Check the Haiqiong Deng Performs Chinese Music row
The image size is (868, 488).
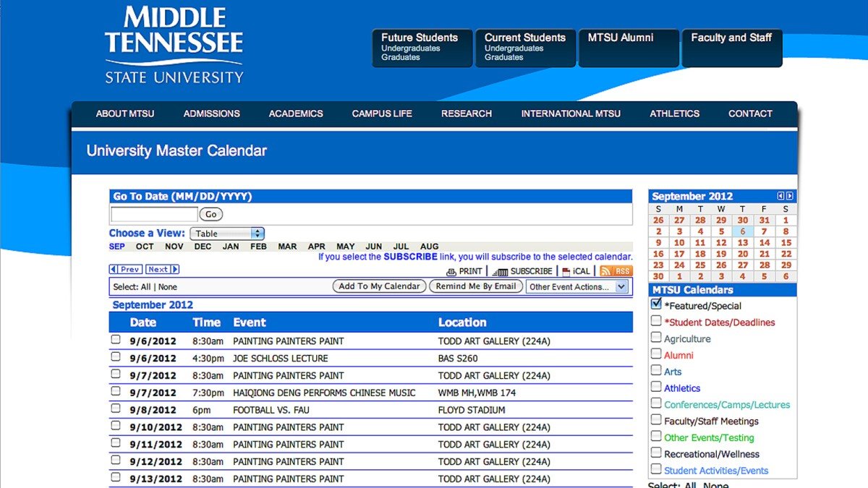pyautogui.click(x=116, y=391)
